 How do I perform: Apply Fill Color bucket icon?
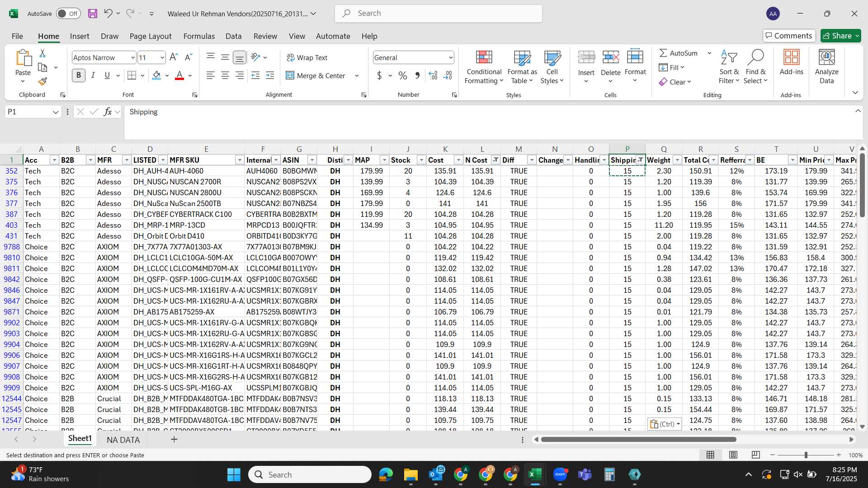pyautogui.click(x=156, y=75)
